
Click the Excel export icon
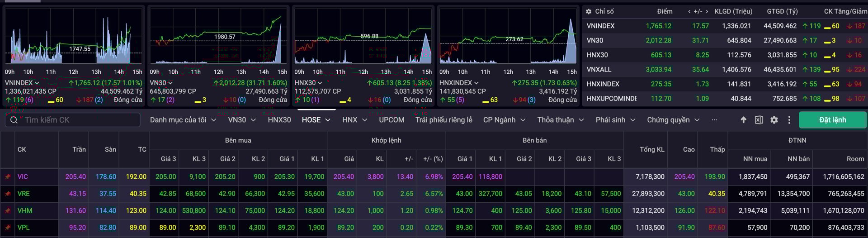[x=759, y=120]
